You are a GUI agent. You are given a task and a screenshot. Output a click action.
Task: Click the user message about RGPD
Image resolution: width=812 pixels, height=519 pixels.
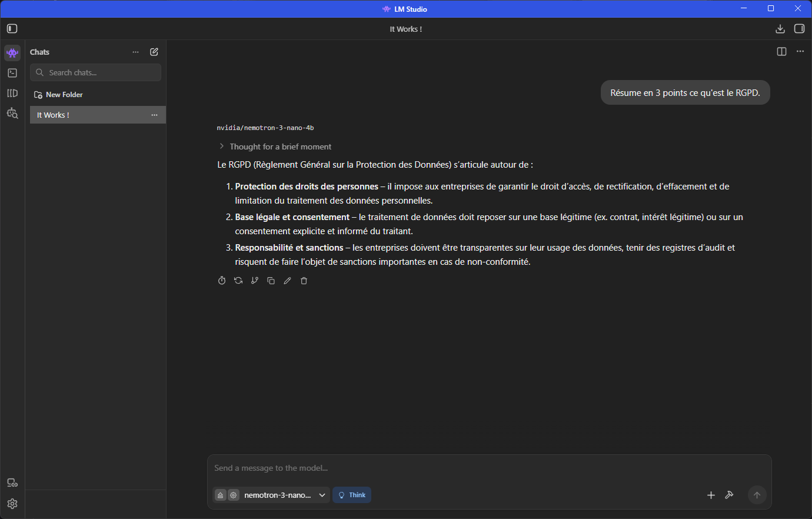point(685,92)
